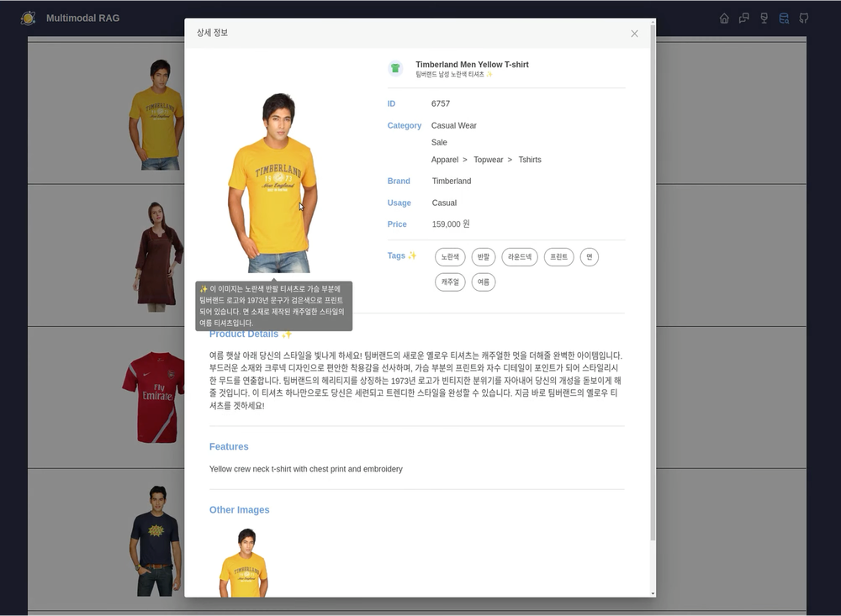Click the Price label
Image resolution: width=841 pixels, height=616 pixels.
point(397,224)
